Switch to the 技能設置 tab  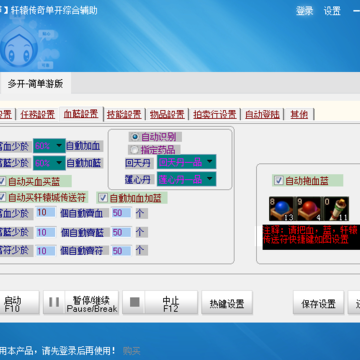[x=124, y=114]
